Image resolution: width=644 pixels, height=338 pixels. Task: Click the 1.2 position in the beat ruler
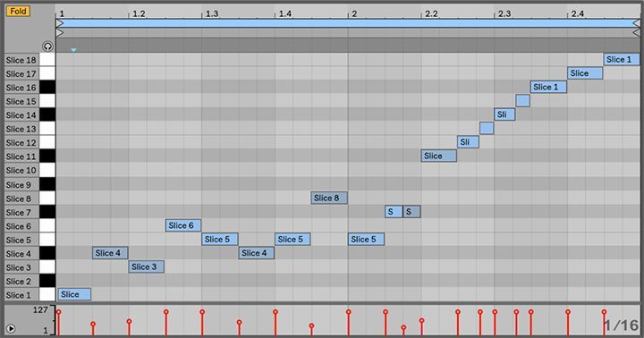pos(139,13)
